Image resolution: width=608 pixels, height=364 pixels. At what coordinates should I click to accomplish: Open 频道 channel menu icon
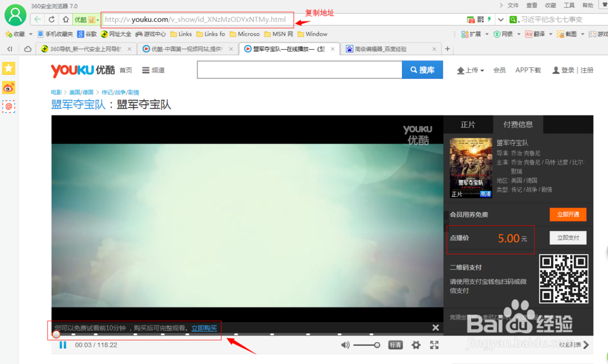146,70
